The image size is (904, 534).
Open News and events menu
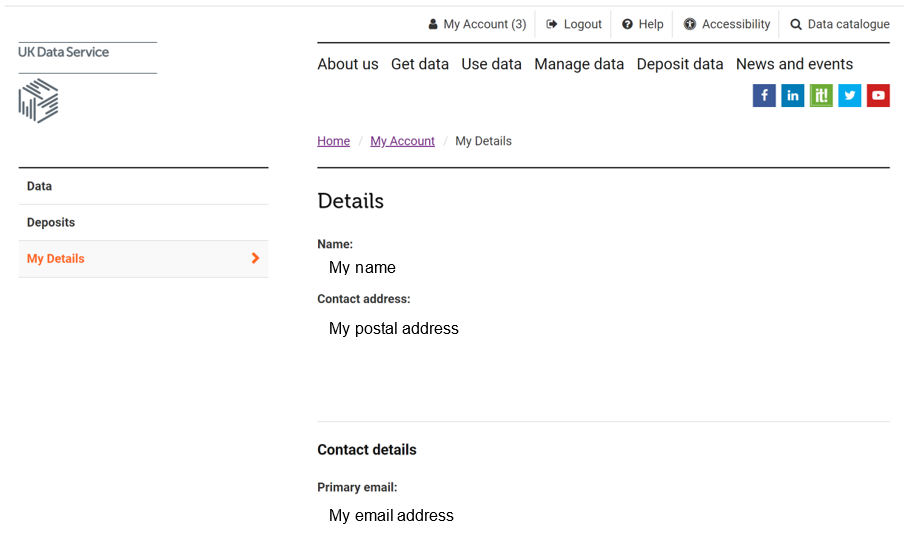pyautogui.click(x=794, y=64)
